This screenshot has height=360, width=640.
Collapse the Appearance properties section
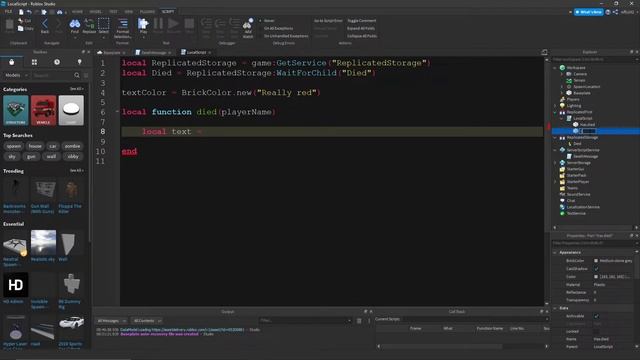555,253
